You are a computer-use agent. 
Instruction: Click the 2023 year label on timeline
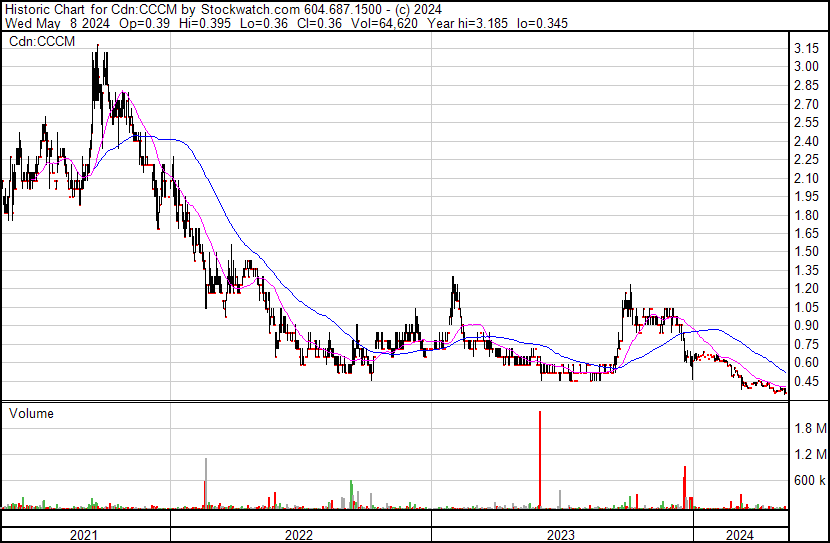560,535
